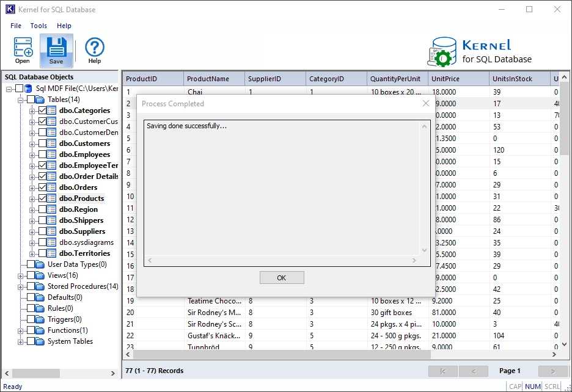This screenshot has width=572, height=392.
Task: Collapse the Tables(14) node
Action: pos(20,100)
